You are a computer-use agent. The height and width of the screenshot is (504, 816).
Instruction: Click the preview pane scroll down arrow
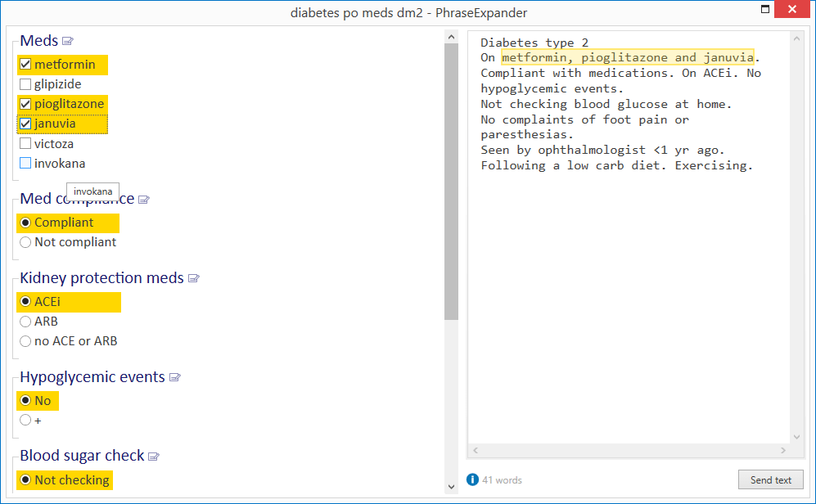[796, 437]
